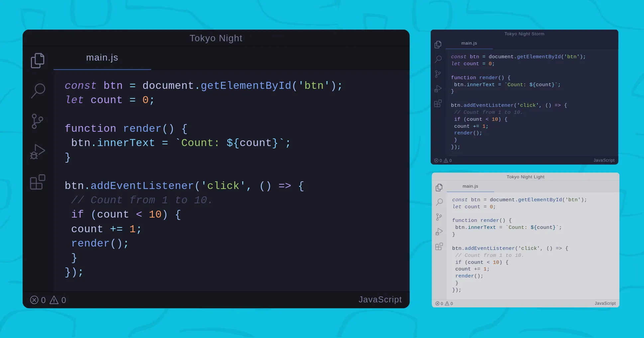Click 'render();' call line in Tokyo Night
This screenshot has width=644, height=338.
tap(100, 244)
